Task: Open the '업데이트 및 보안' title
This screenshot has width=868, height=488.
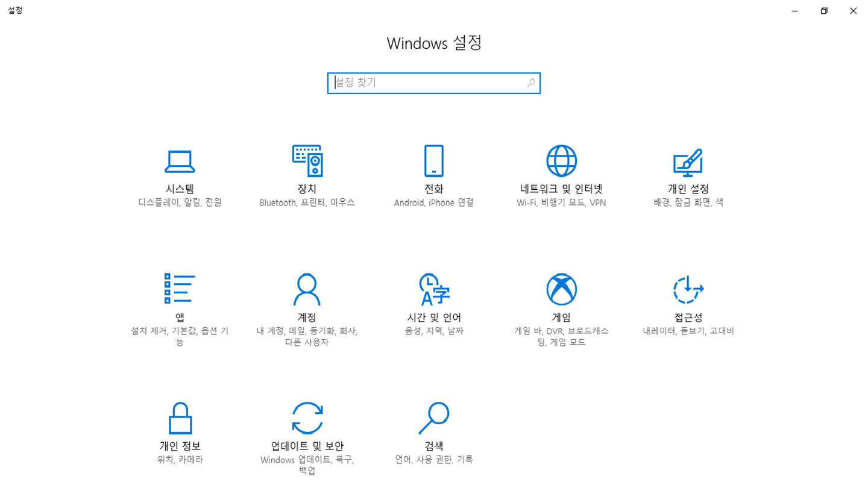Action: [x=307, y=446]
